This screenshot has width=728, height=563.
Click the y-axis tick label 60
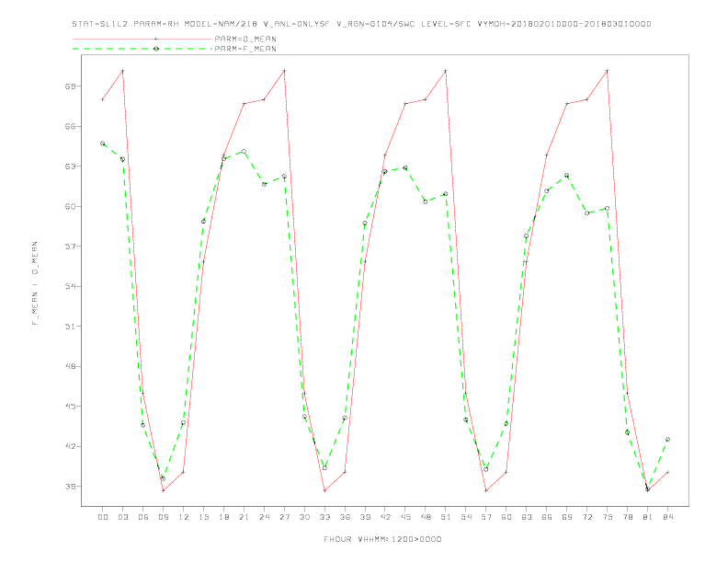pyautogui.click(x=70, y=206)
